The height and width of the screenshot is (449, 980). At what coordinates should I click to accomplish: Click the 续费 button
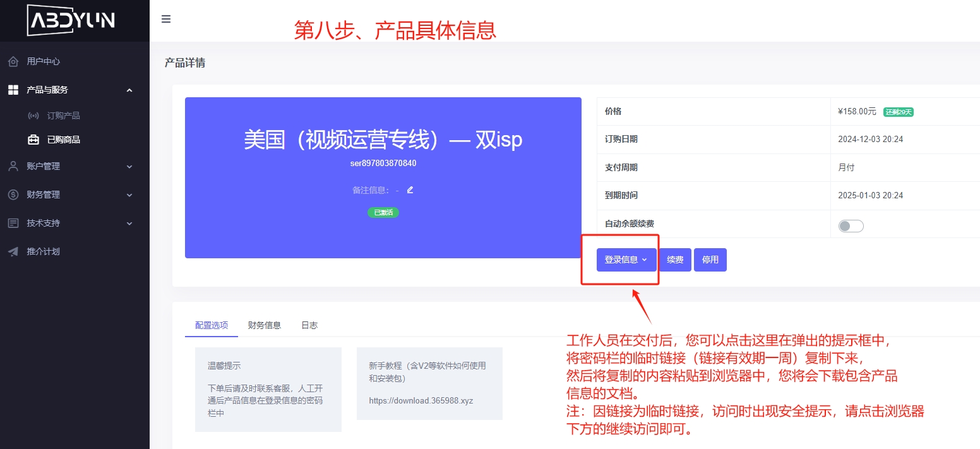click(x=675, y=260)
